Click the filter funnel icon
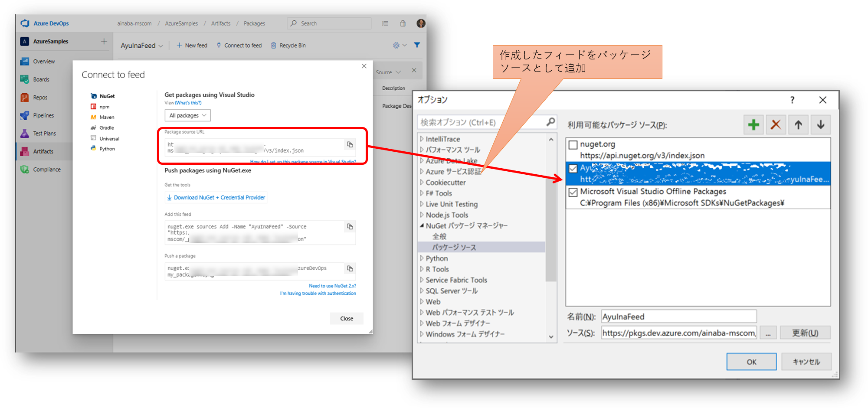 click(417, 45)
